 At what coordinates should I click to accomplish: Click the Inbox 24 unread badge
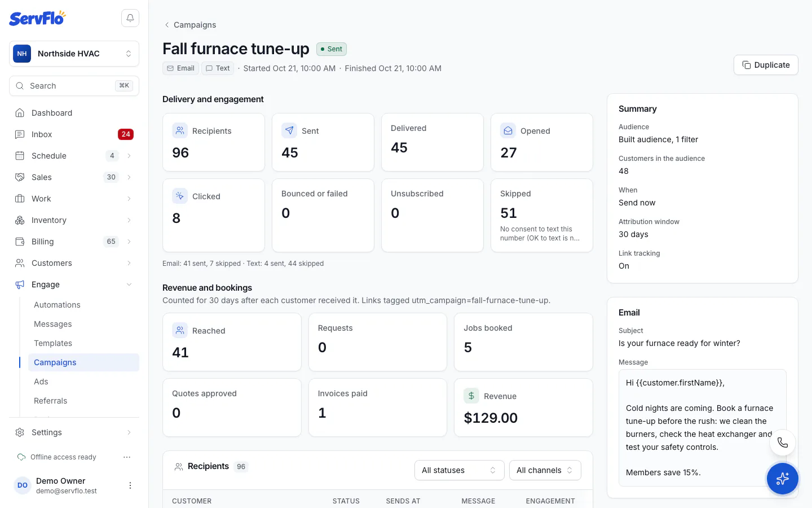(x=126, y=134)
